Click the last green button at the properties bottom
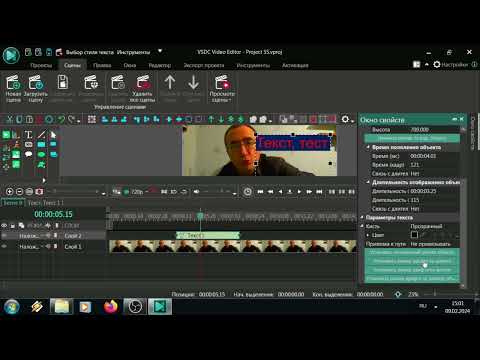Viewport: 480px width, 360px height. tap(412, 278)
